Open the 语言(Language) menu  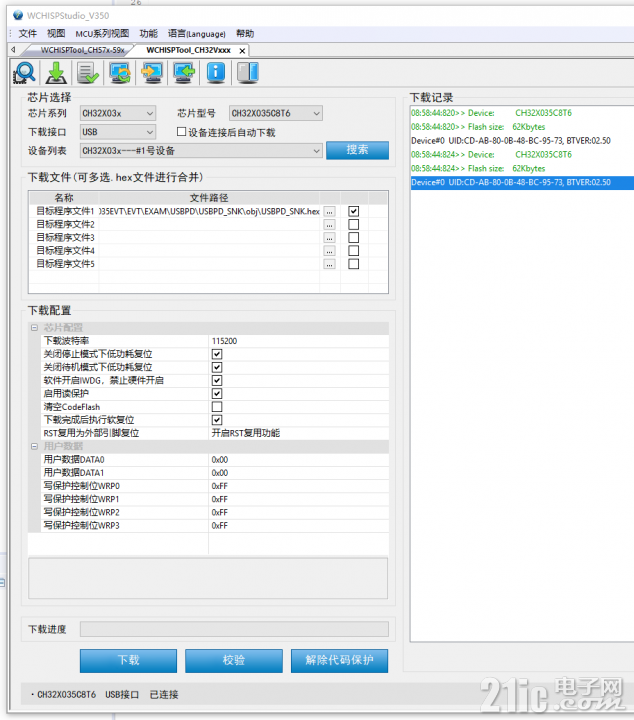click(x=196, y=34)
